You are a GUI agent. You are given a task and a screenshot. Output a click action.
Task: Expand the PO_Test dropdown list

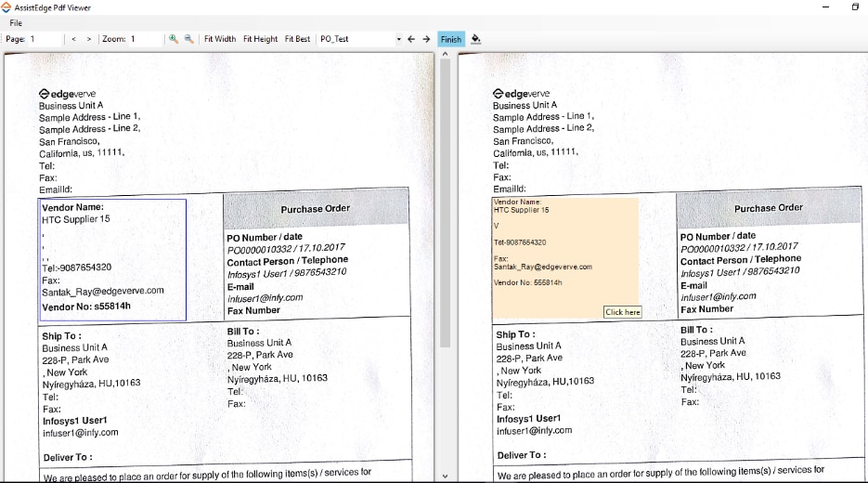pos(398,39)
